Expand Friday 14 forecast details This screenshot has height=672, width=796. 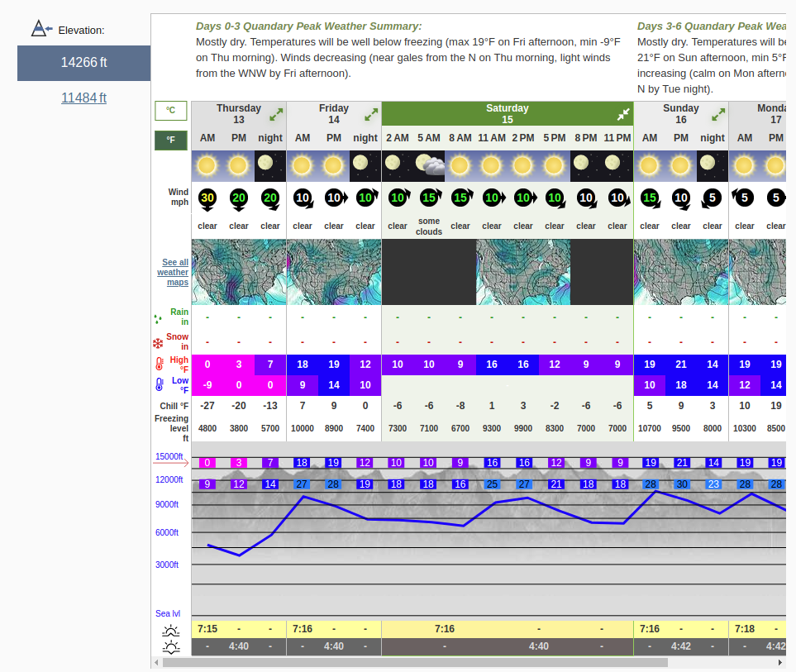tap(371, 115)
